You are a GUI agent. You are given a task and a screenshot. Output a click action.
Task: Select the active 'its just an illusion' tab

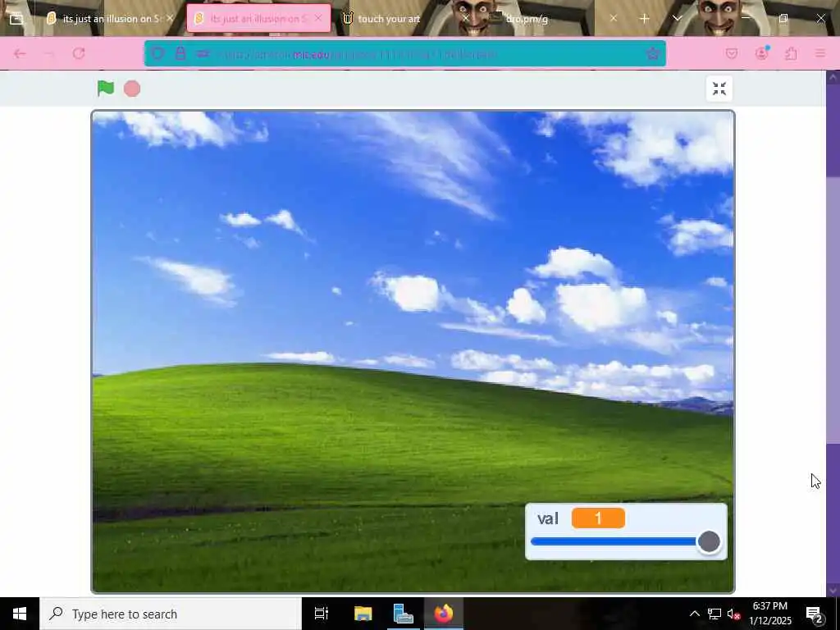coord(258,19)
